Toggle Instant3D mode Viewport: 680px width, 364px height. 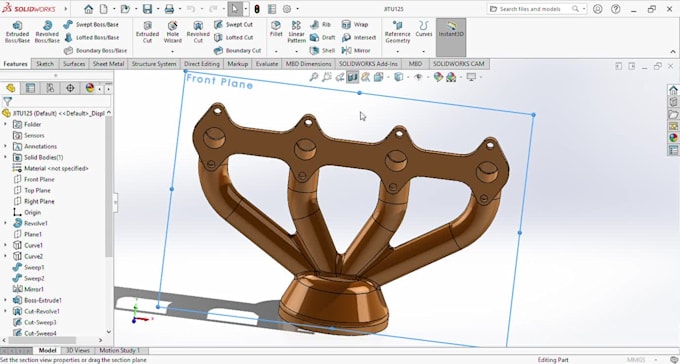(x=451, y=37)
